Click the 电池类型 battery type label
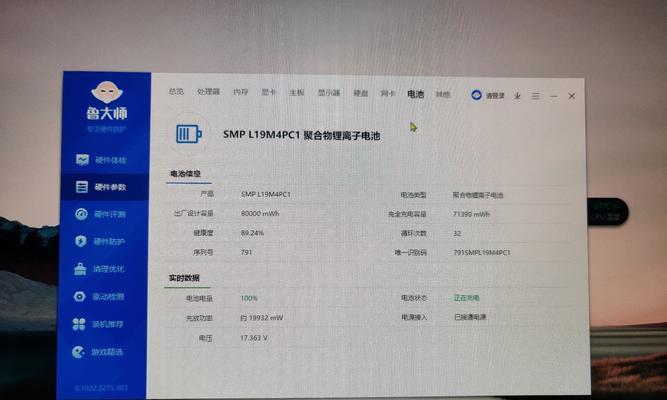Screen dimensions: 667x400 [x=413, y=195]
